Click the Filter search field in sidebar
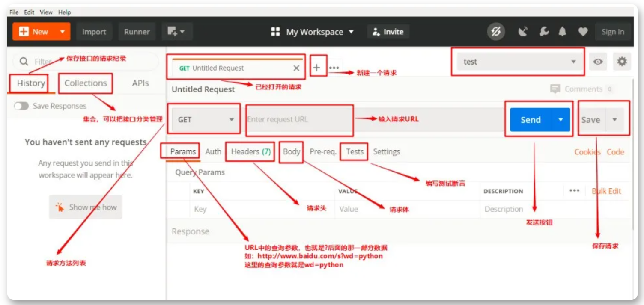The width and height of the screenshot is (644, 305). (x=86, y=62)
